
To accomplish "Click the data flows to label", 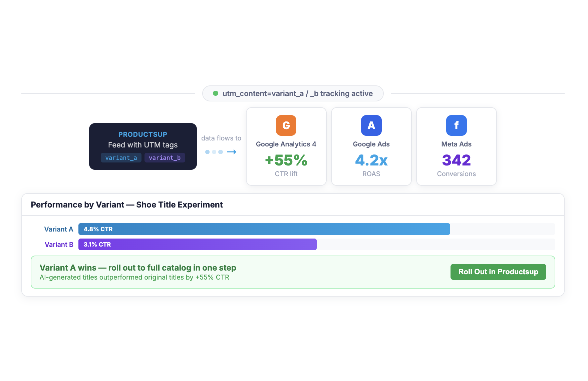I will coord(221,138).
